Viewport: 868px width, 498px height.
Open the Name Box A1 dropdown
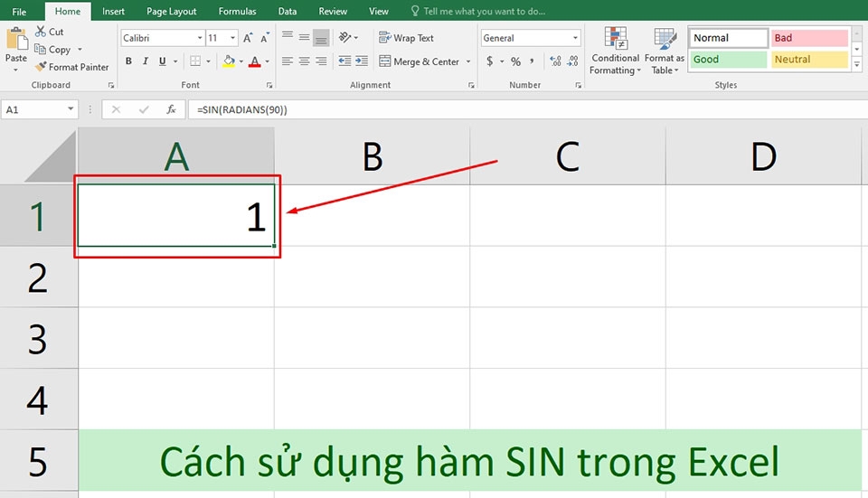[x=71, y=109]
